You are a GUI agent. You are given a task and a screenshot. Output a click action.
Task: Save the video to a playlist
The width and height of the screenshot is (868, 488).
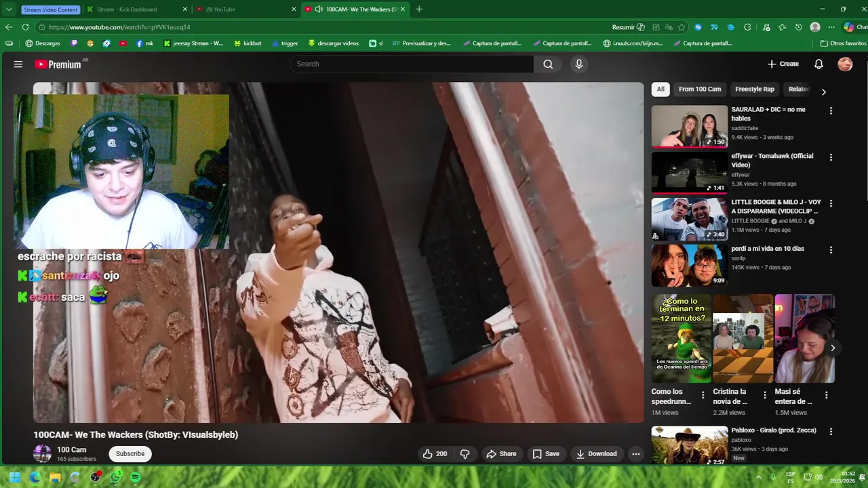[x=546, y=454]
